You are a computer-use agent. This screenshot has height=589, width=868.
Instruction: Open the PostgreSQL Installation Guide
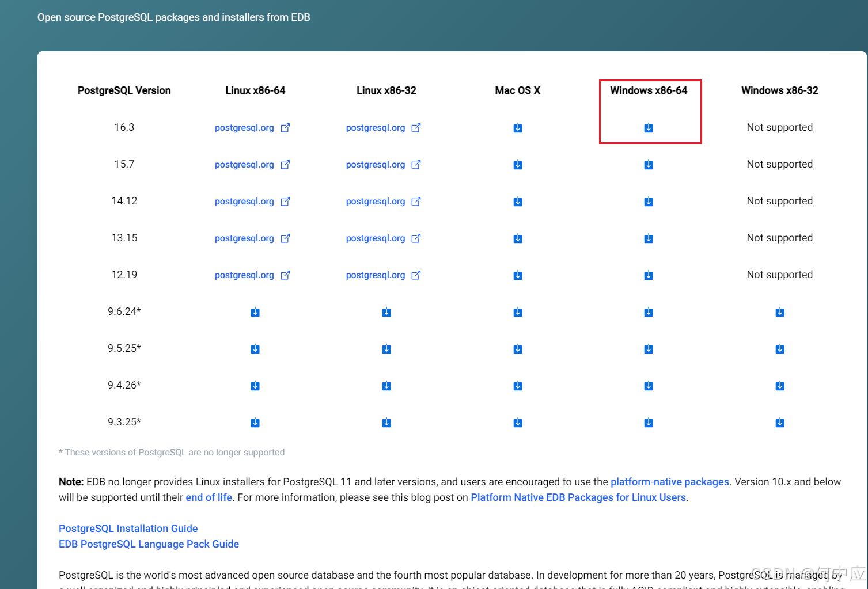coord(128,529)
